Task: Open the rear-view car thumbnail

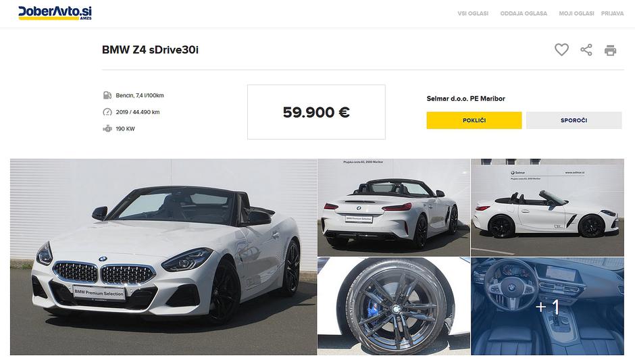Action: (394, 207)
